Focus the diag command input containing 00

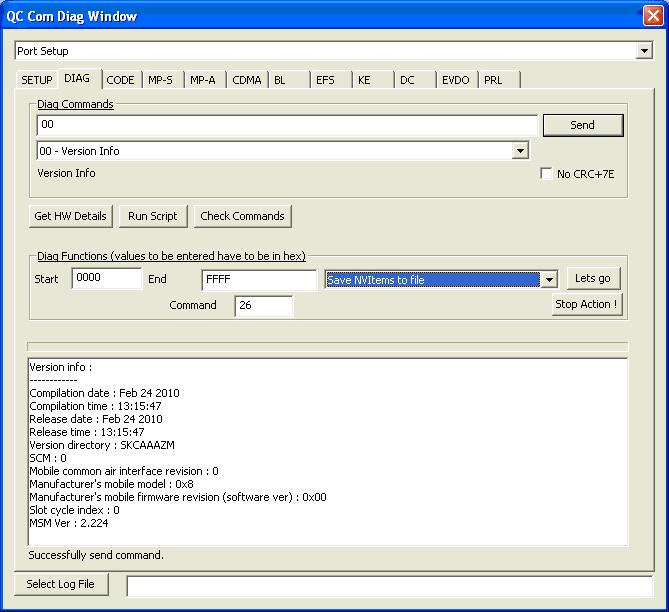coord(287,125)
